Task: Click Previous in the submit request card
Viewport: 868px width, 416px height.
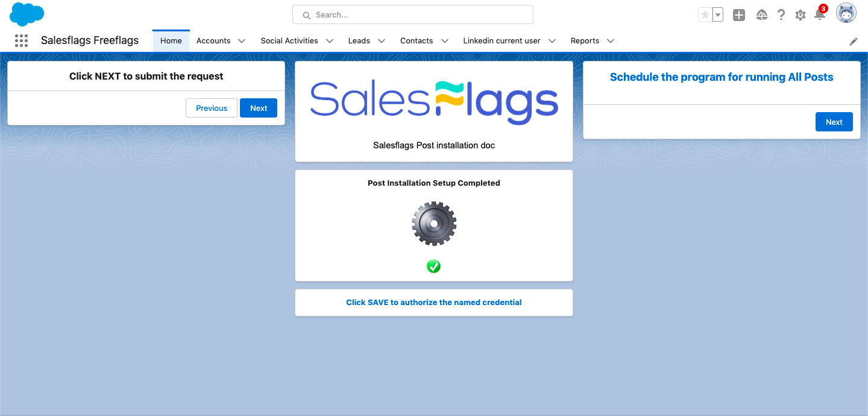Action: [212, 108]
